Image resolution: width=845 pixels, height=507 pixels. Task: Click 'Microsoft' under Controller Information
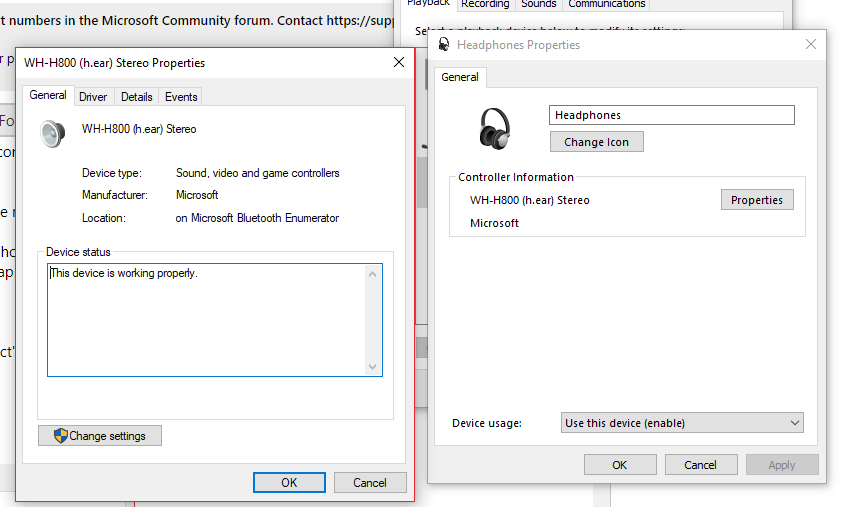click(x=494, y=223)
